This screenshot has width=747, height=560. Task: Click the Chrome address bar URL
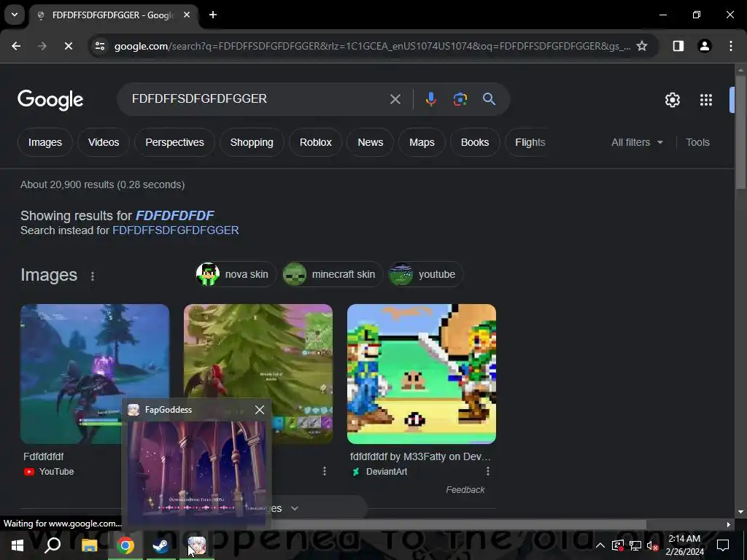click(371, 46)
